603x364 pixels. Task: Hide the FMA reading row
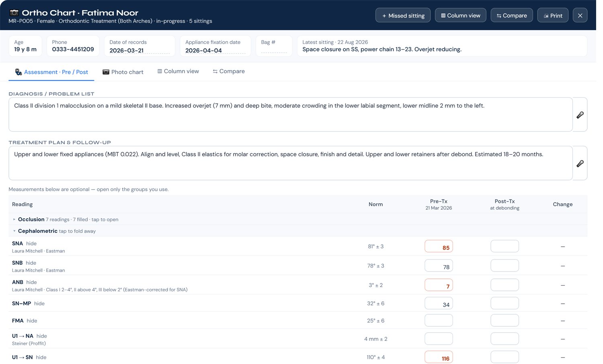click(x=32, y=321)
